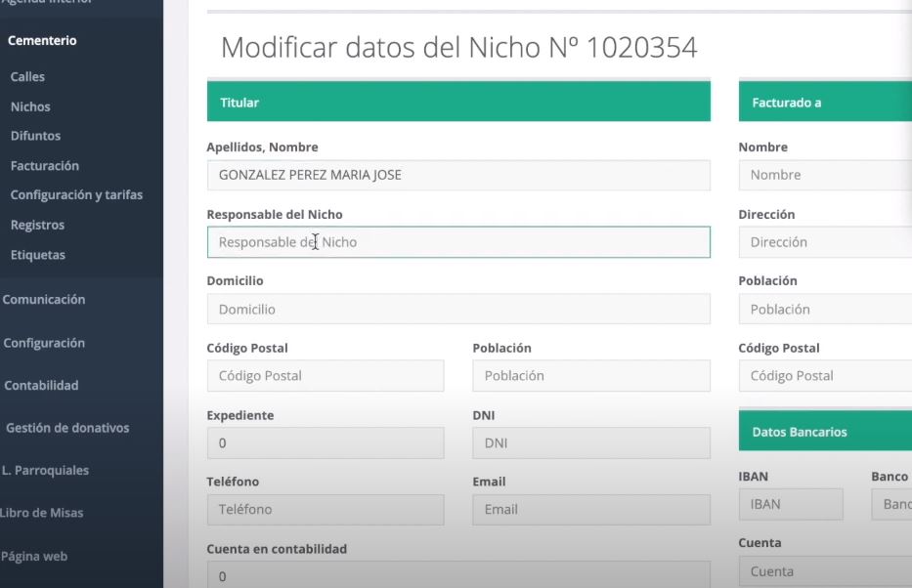Screen dimensions: 912x588
Task: Click Titular's Población field
Action: (591, 376)
